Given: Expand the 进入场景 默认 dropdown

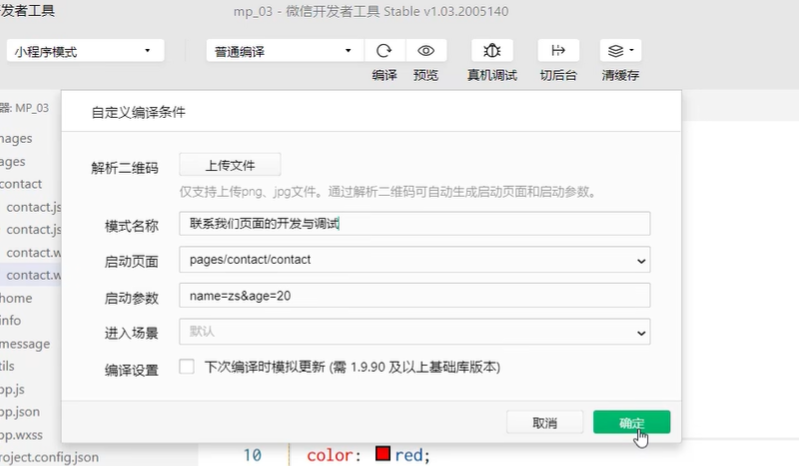Looking at the screenshot, I should (x=414, y=332).
